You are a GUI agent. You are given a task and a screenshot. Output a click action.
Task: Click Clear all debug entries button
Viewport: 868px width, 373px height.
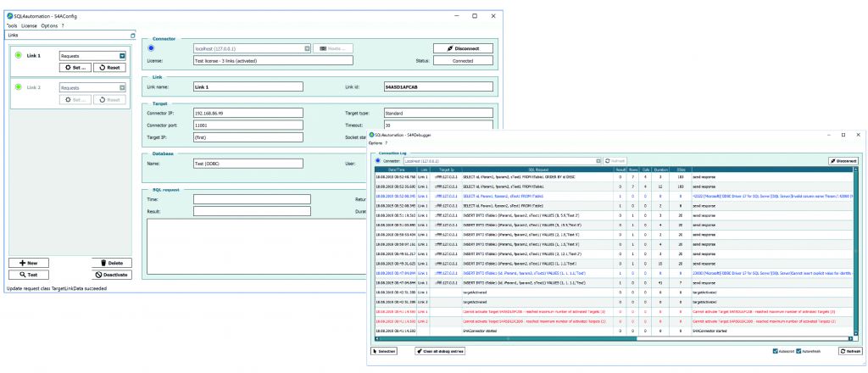click(440, 351)
